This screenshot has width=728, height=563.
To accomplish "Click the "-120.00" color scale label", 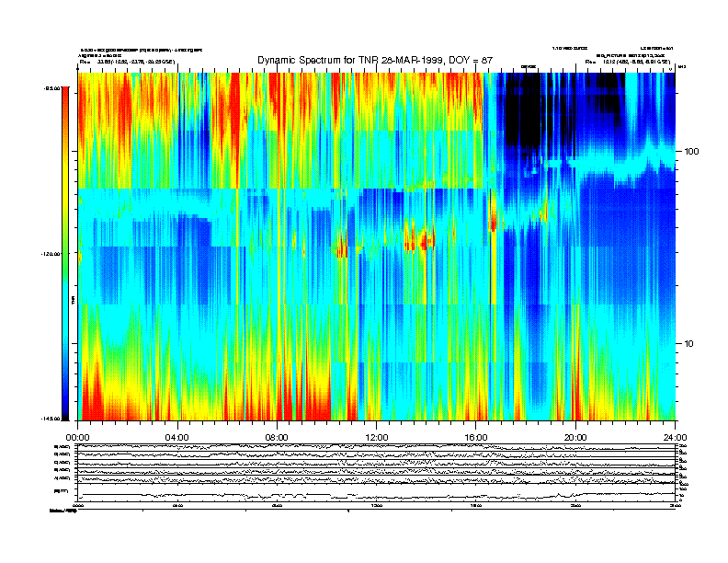I will coord(51,254).
